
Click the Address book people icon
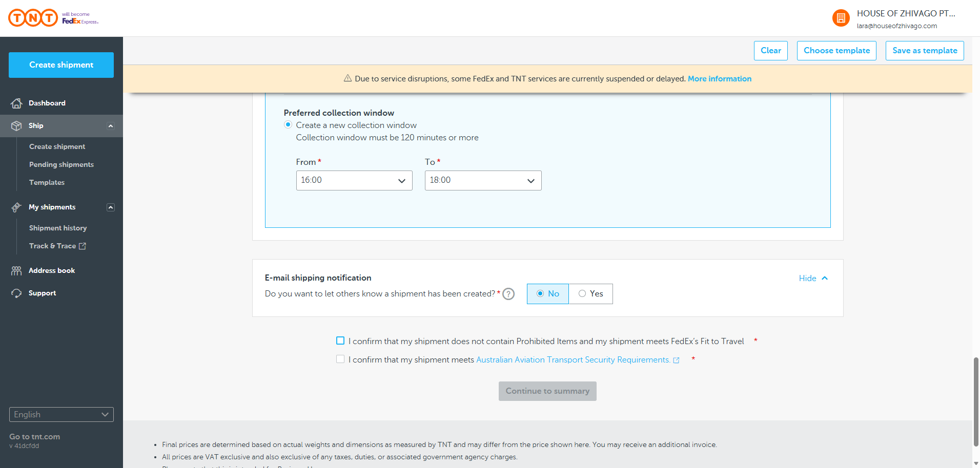click(16, 271)
